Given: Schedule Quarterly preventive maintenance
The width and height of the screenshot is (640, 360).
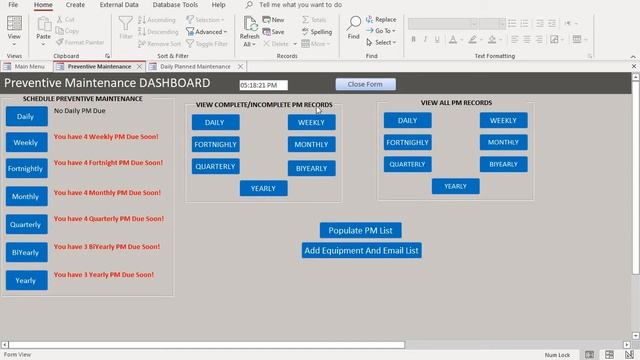Looking at the screenshot, I should (27, 224).
